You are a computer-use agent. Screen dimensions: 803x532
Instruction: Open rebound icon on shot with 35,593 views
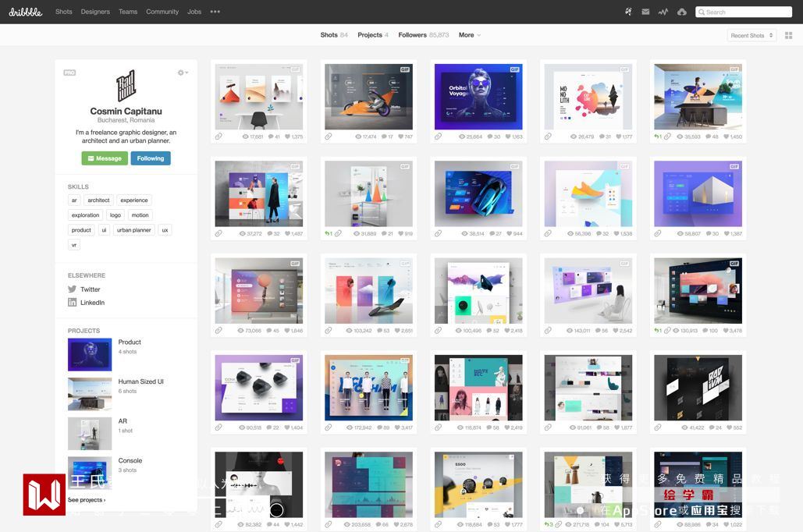(x=658, y=137)
